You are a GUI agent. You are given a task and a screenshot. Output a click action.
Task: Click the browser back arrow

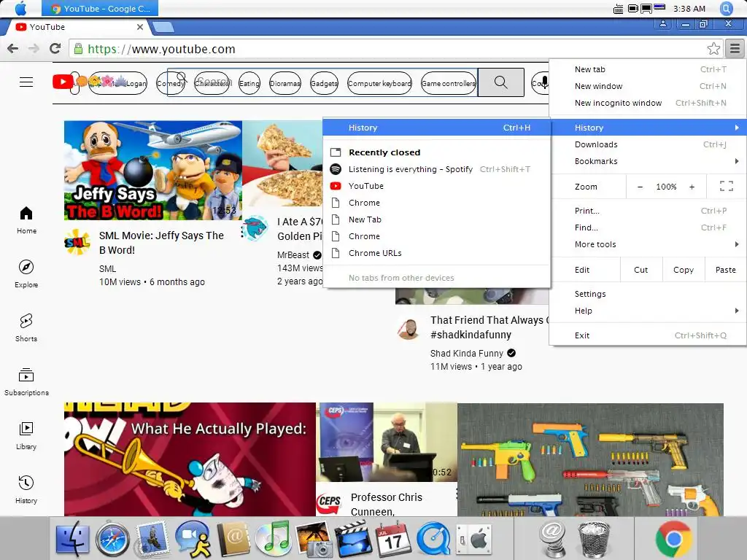13,49
